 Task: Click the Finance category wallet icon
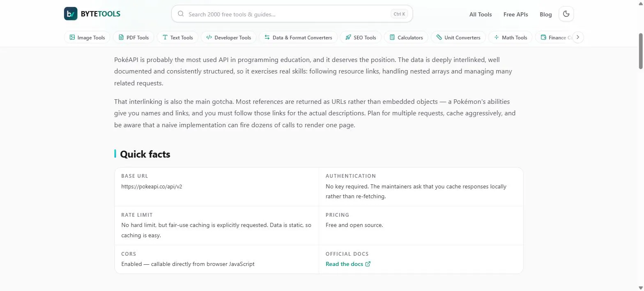[x=543, y=37]
